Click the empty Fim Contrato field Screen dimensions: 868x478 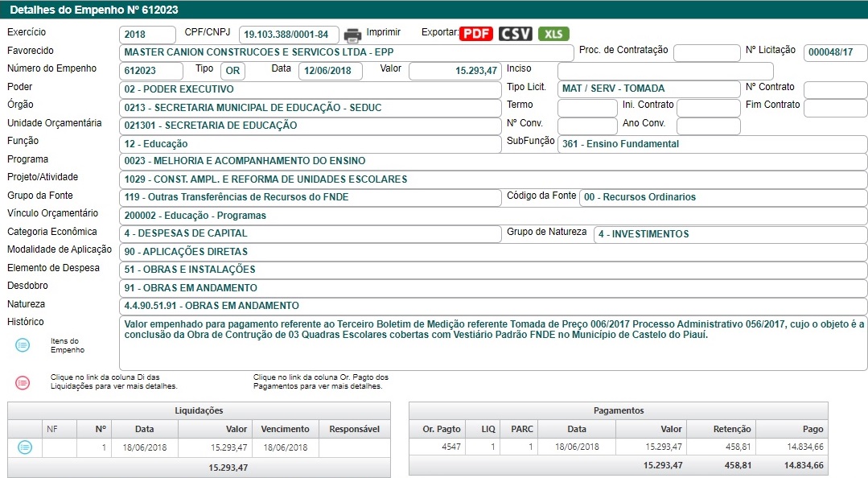coord(835,108)
